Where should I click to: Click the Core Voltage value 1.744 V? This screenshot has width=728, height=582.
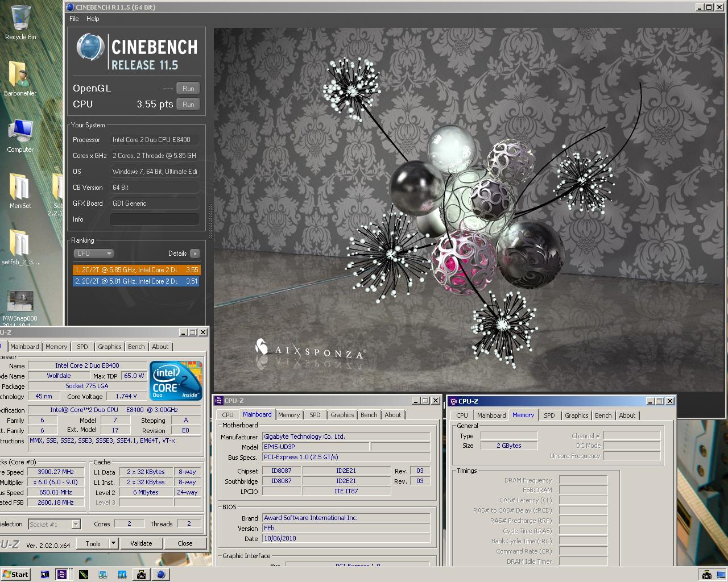pyautogui.click(x=126, y=396)
